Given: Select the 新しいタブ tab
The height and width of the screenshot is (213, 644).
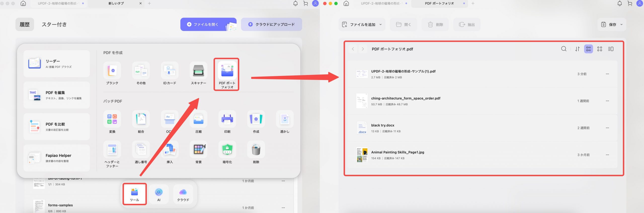Looking at the screenshot, I should tap(116, 4).
